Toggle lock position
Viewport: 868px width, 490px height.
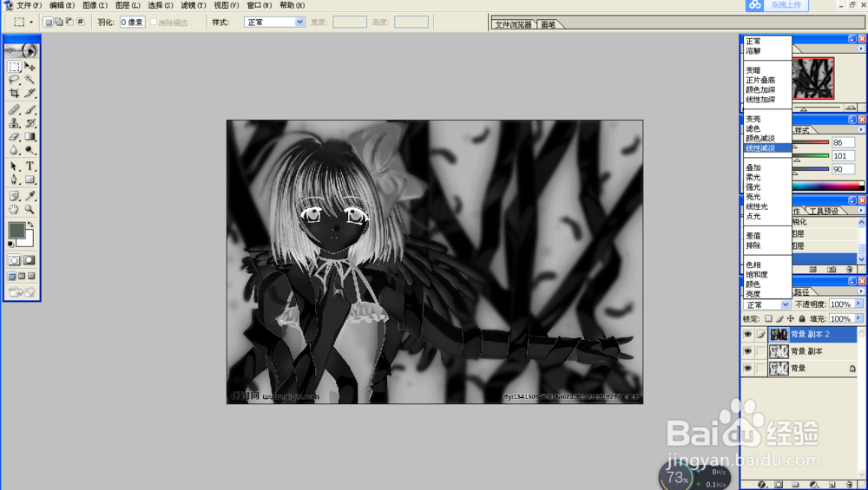(x=791, y=318)
